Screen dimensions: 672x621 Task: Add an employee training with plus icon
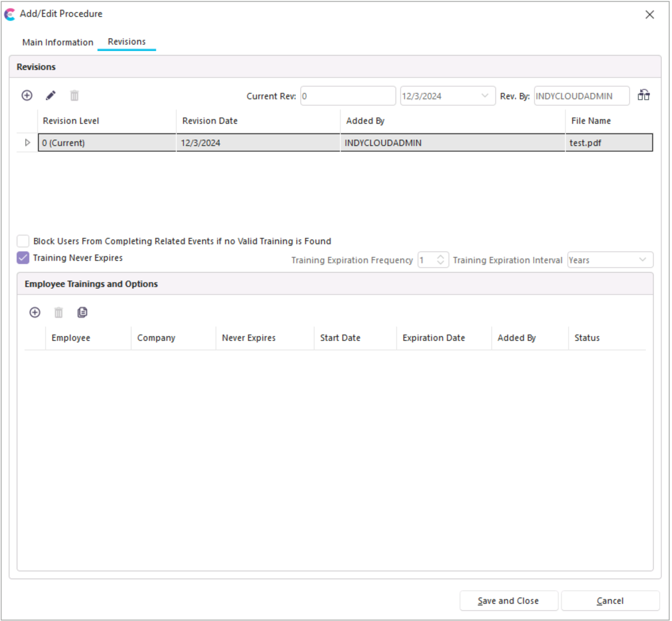35,313
